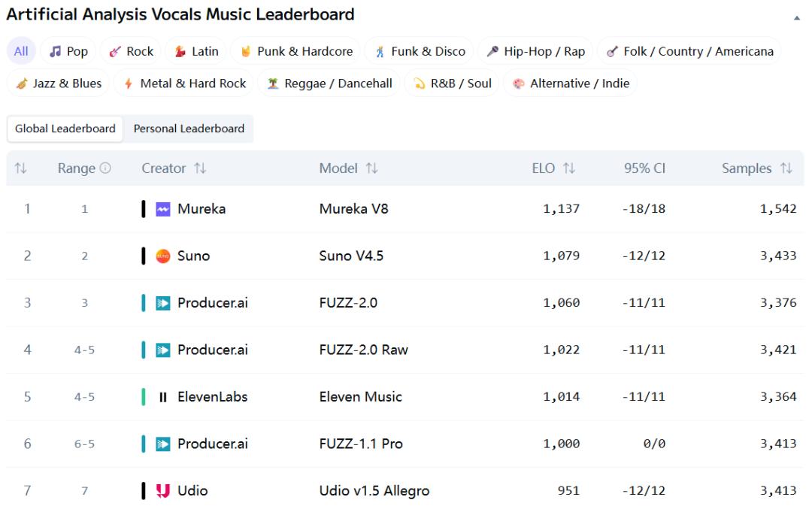
Task: Select the All genres filter
Action: click(21, 51)
